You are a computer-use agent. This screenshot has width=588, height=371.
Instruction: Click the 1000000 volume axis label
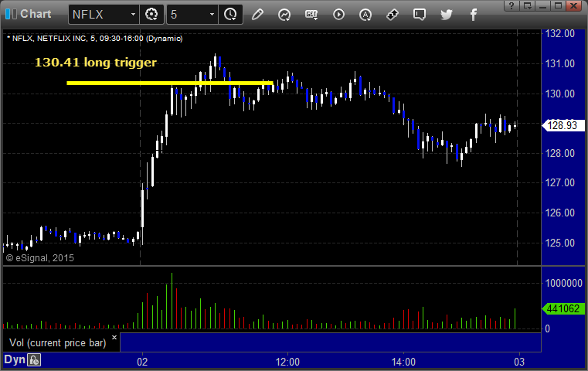[x=563, y=283]
